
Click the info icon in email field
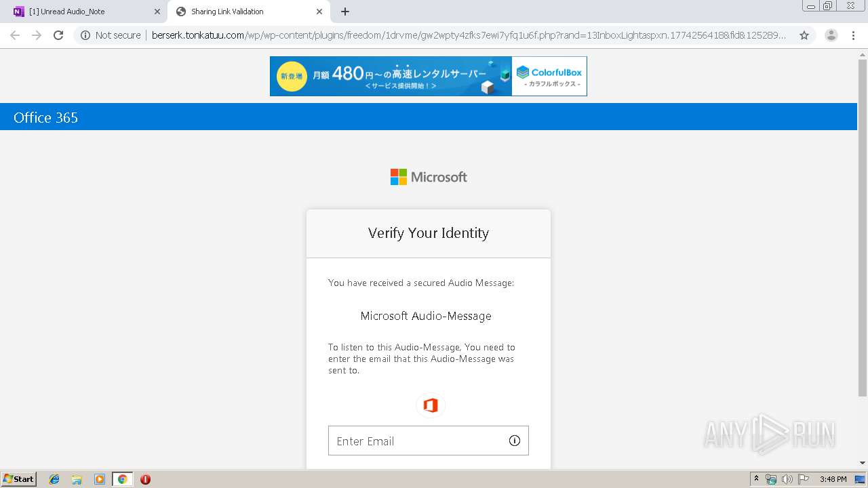tap(515, 441)
